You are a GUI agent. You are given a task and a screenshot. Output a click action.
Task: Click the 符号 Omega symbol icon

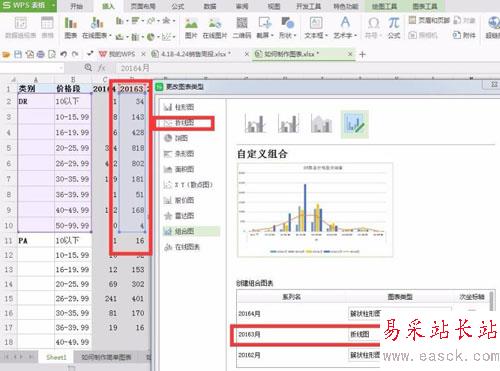373,27
